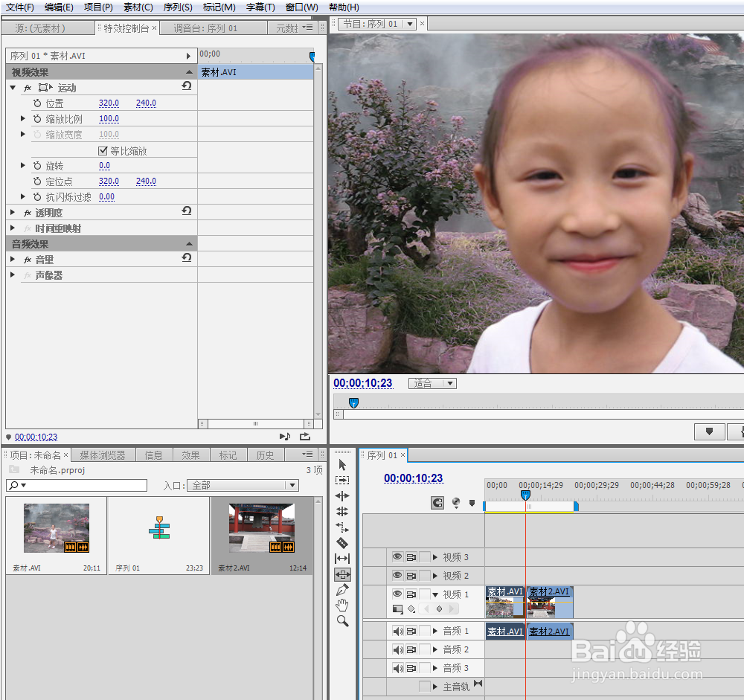Image resolution: width=744 pixels, height=700 pixels.
Task: Toggle the 旋转 animation stopwatch
Action: click(37, 166)
